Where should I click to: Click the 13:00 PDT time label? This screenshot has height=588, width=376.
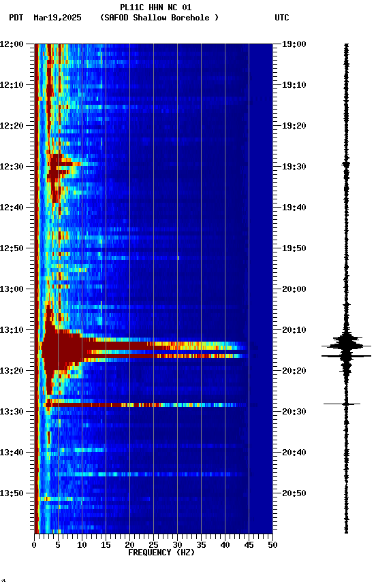pos(12,289)
